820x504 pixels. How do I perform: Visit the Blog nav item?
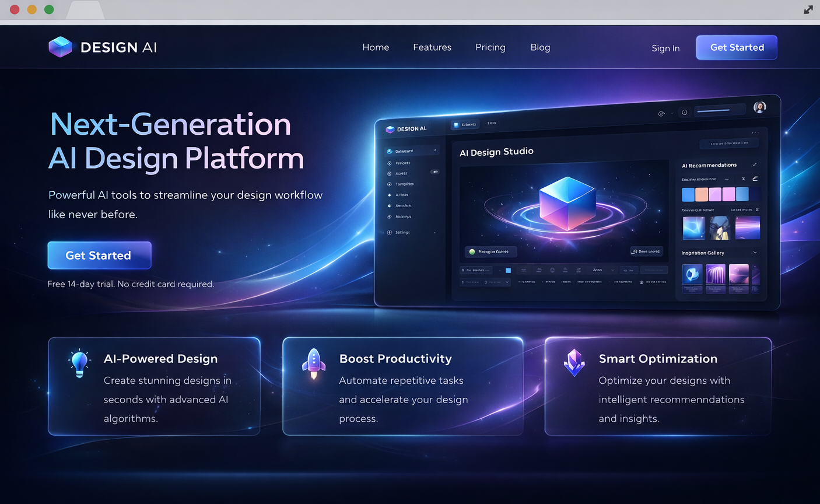pyautogui.click(x=540, y=47)
